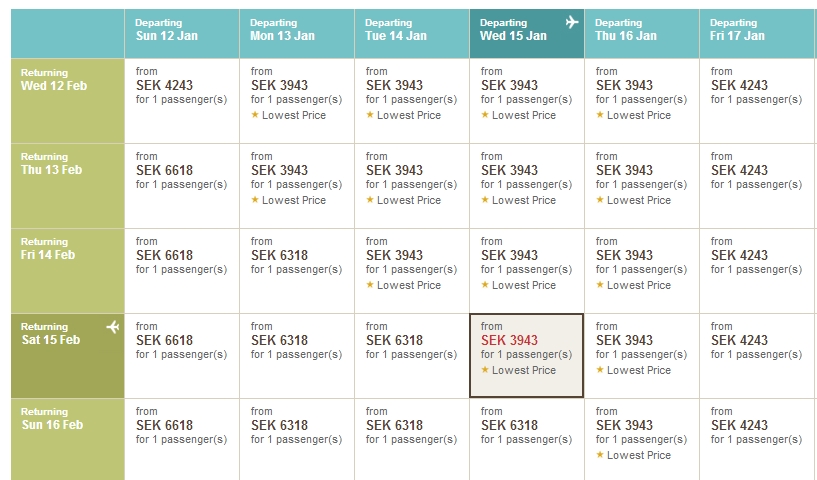
Task: Choose the Returning Sun 16 Feb row header
Action: pyautogui.click(x=68, y=439)
